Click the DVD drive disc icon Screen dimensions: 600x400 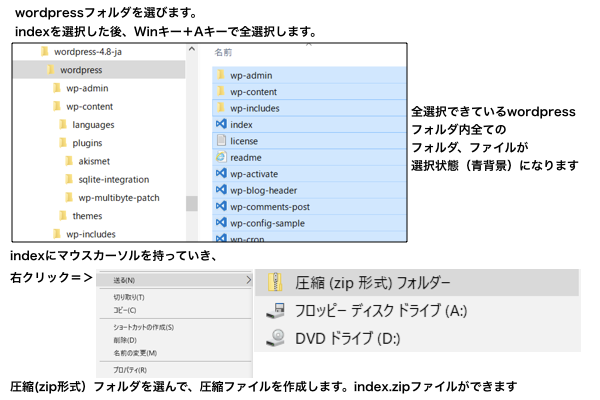[276, 338]
